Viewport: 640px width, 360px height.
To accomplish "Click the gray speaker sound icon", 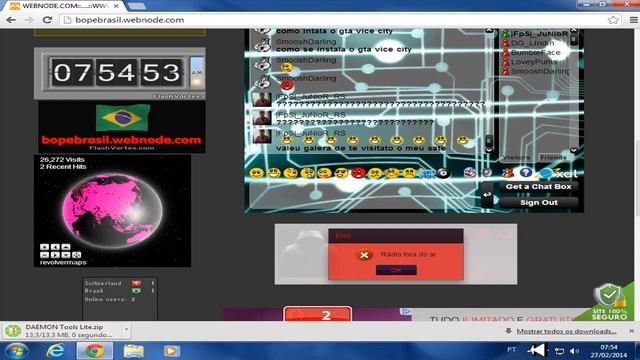I will [x=487, y=173].
